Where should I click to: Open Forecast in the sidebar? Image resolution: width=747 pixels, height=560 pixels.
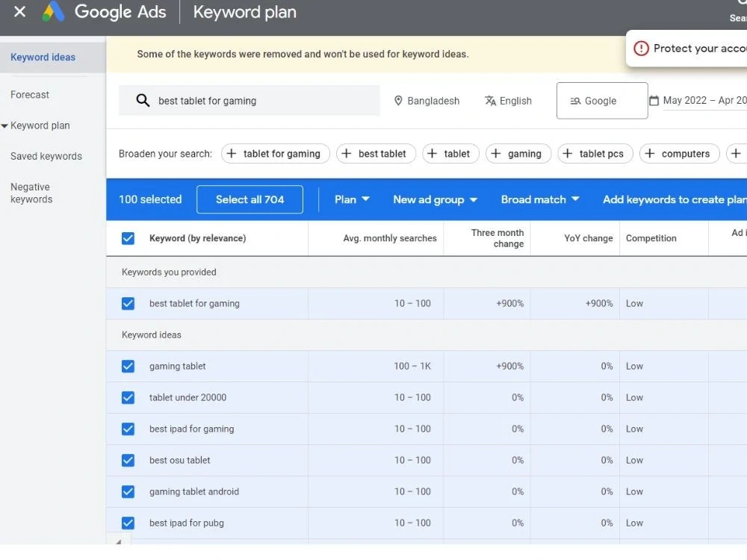point(30,95)
